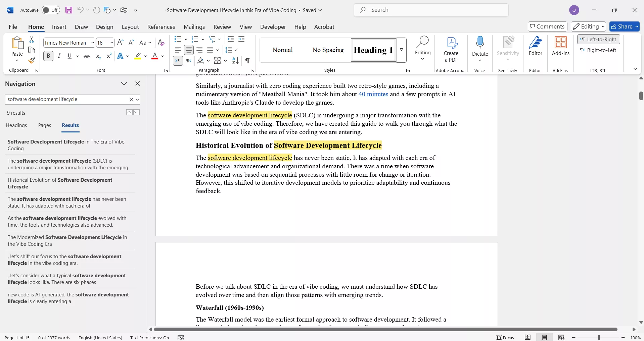644x341 pixels.
Task: Open the Headings tab in Navigation pane
Action: pos(16,125)
